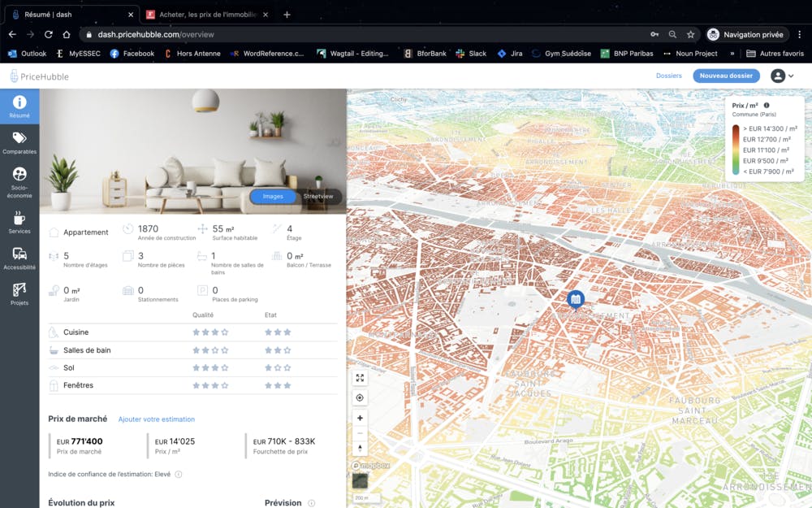812x508 pixels.
Task: Set Sol Etat to three stars
Action: [x=287, y=368]
